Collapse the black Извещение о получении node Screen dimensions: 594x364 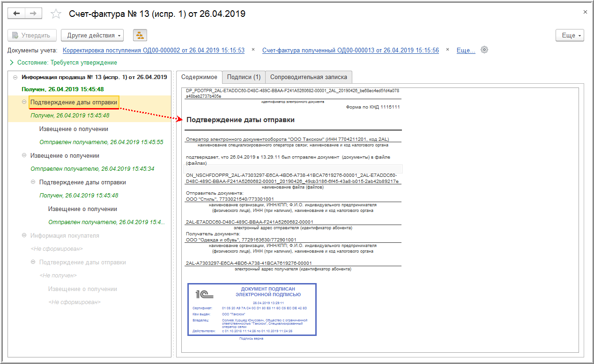24,155
